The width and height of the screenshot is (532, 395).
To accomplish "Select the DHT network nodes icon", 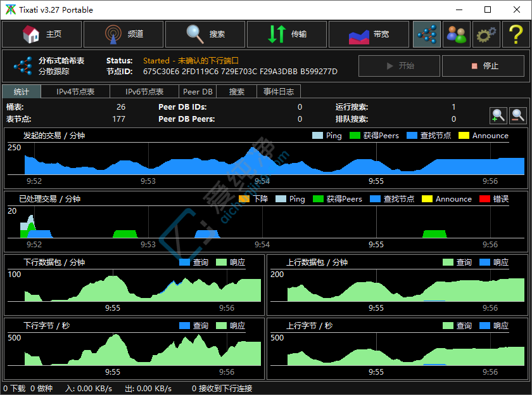I will (427, 34).
